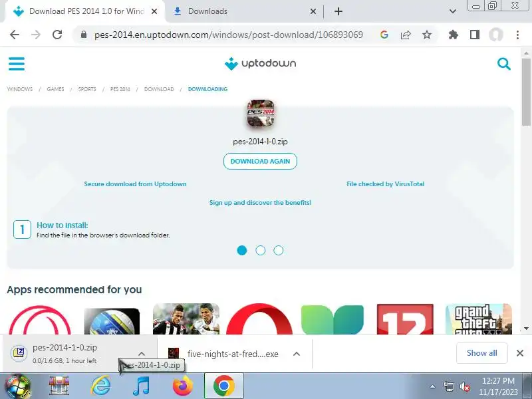Go to GAMES breadcrumb
This screenshot has height=399, width=532.
55,89
